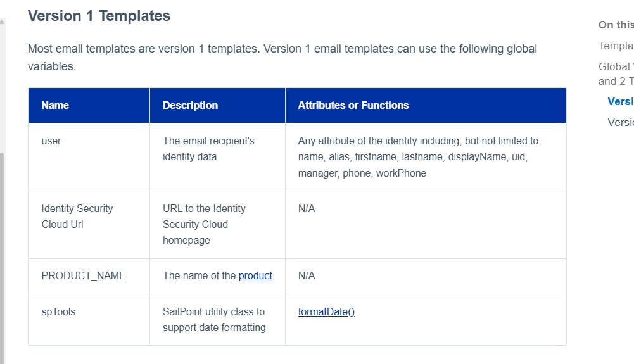Click the Description column header
Viewport: 634px width, 364px height.
[x=190, y=105]
